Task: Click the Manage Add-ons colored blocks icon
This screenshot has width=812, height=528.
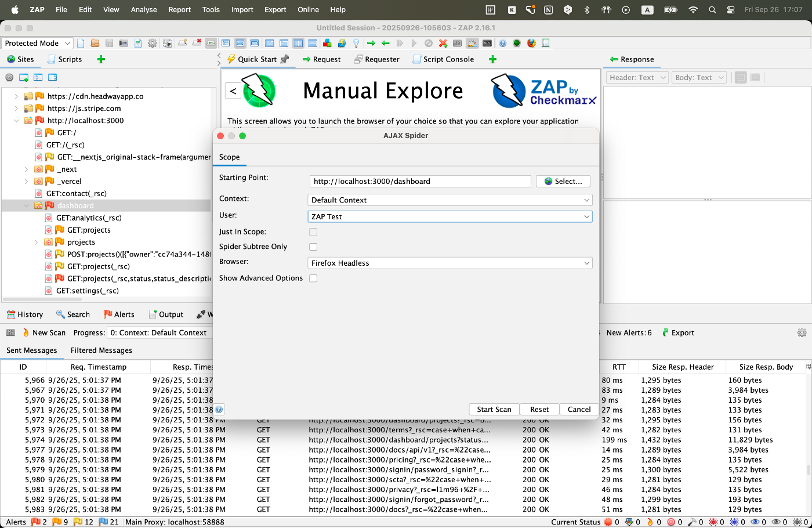Action: [327, 43]
